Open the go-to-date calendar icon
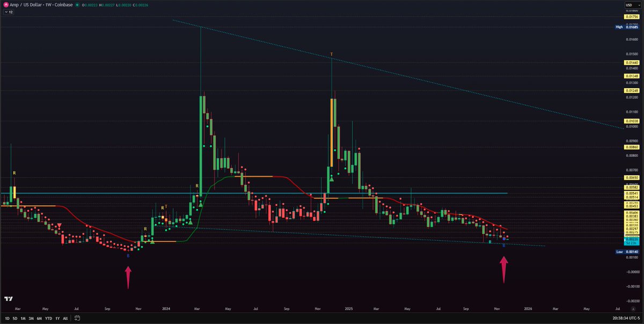 coord(77,318)
